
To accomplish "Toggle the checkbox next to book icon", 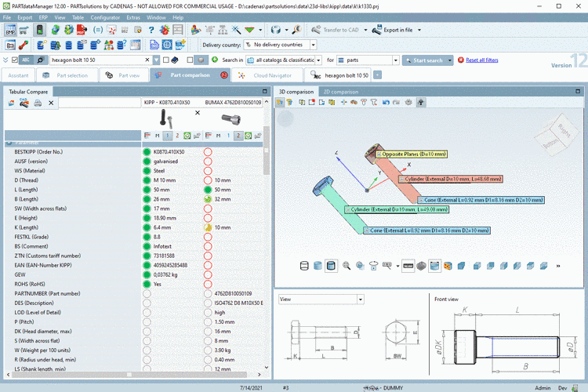I will pos(165,60).
